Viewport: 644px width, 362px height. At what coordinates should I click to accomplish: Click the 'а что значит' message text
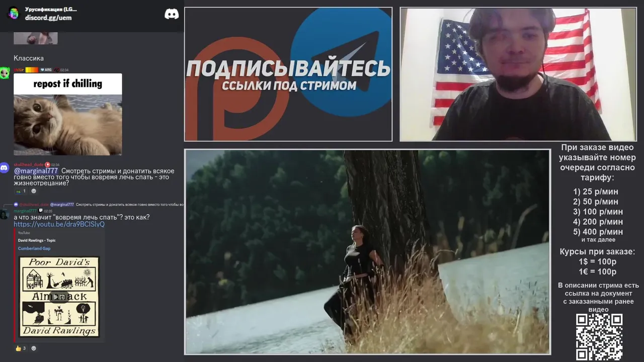tap(82, 217)
